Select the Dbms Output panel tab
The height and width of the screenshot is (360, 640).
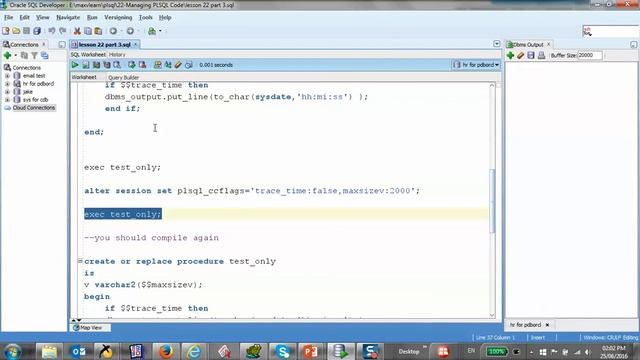click(528, 44)
